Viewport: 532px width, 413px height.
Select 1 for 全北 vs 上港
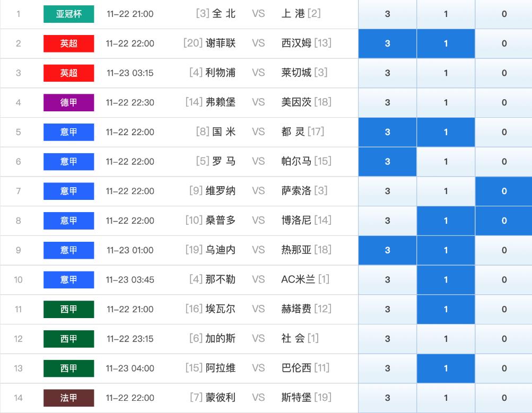pyautogui.click(x=446, y=14)
